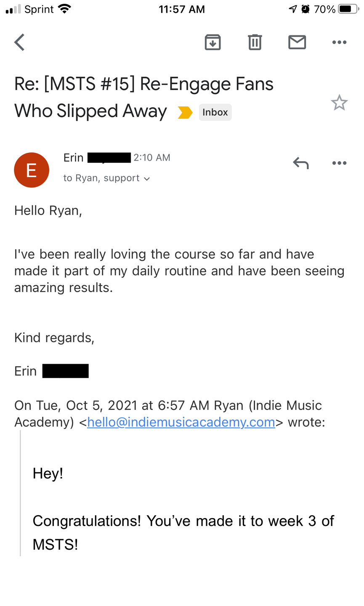
Task: Tap the 2:10 AM timestamp
Action: (152, 158)
